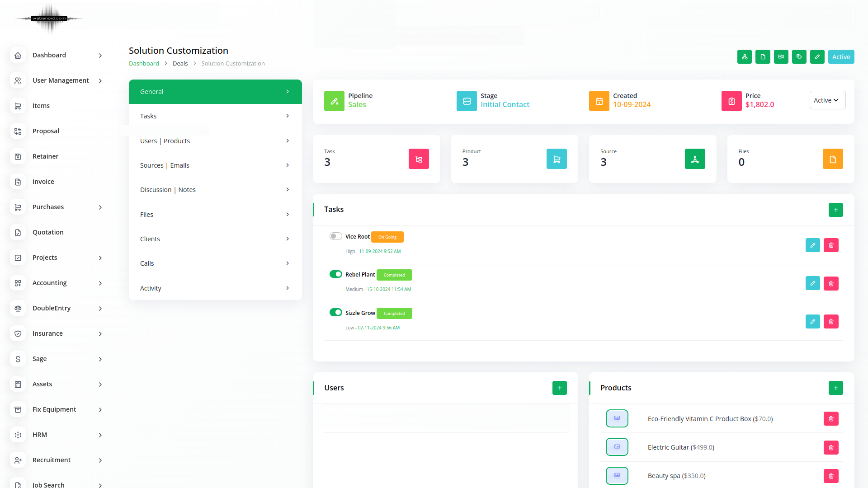
Task: Open the Sources | Emails section
Action: (215, 165)
